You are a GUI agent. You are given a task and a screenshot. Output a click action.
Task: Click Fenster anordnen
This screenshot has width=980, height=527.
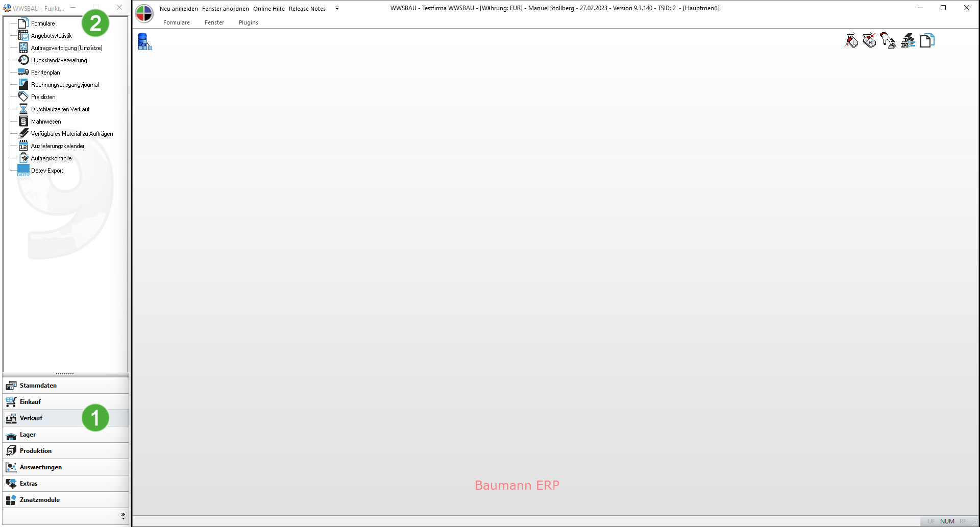(226, 9)
